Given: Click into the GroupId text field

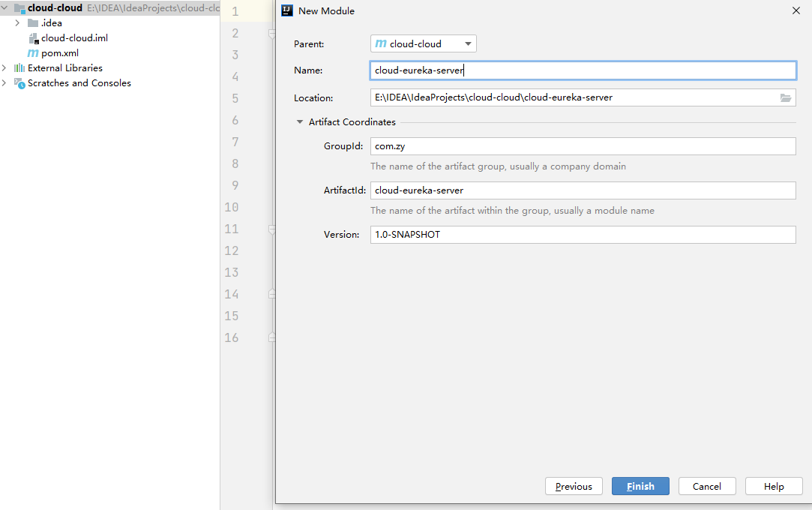Looking at the screenshot, I should [583, 146].
